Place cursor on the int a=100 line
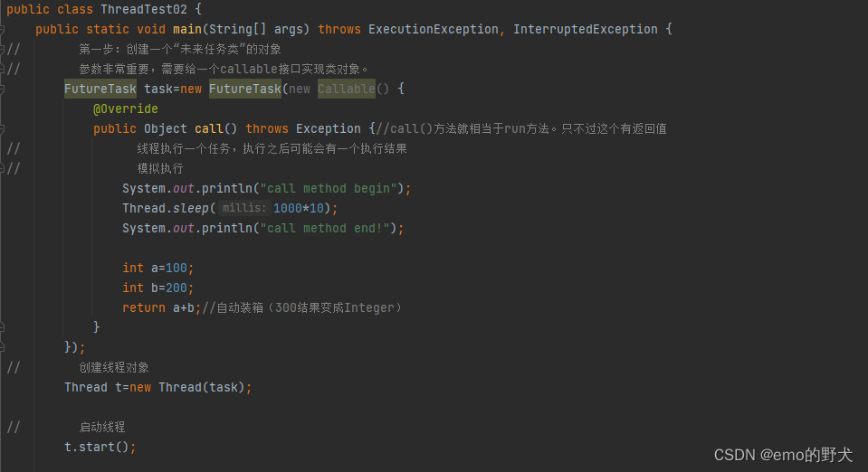Screen dimensions: 868x472 click(157, 269)
